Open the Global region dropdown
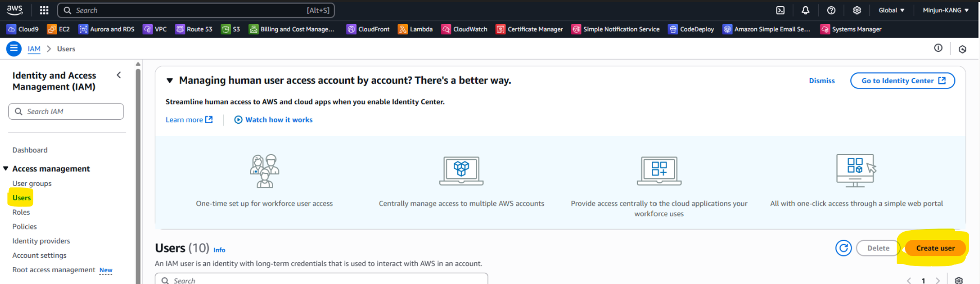 point(892,10)
